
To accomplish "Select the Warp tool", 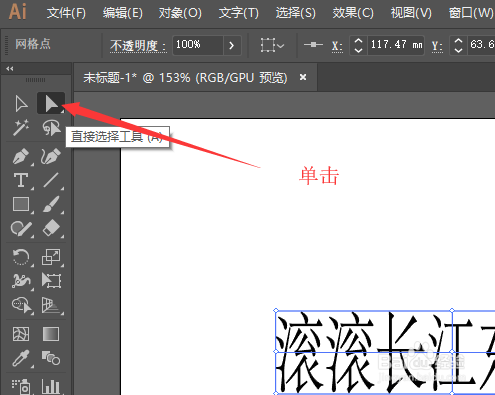I will pos(21,281).
